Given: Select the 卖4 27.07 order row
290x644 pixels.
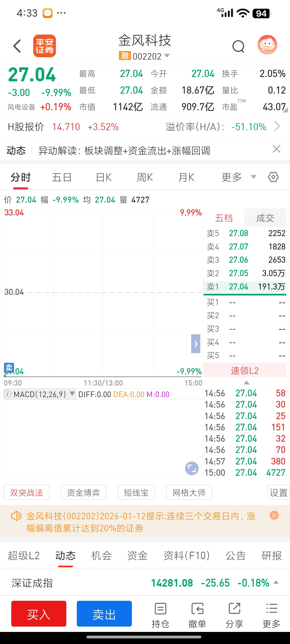Looking at the screenshot, I should pyautogui.click(x=245, y=247).
